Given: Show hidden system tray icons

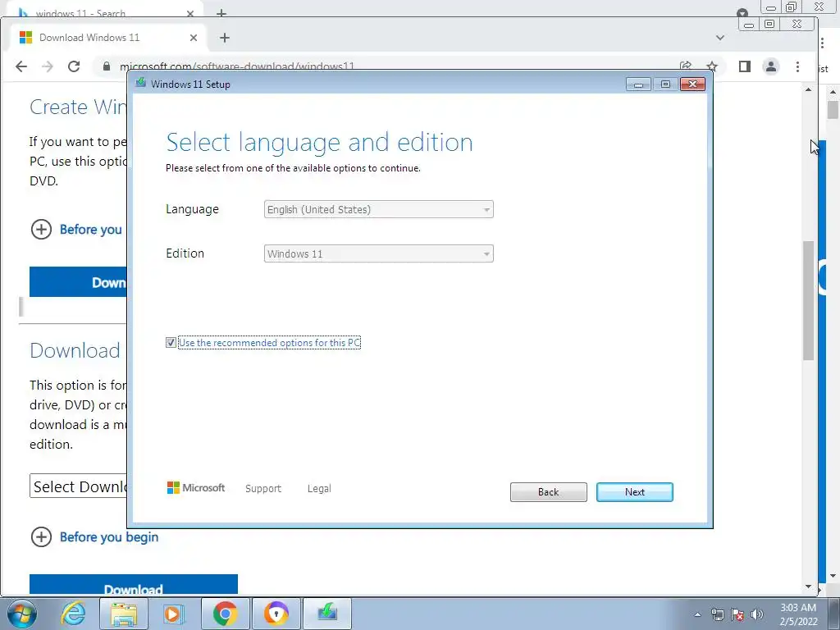Looking at the screenshot, I should (x=697, y=614).
